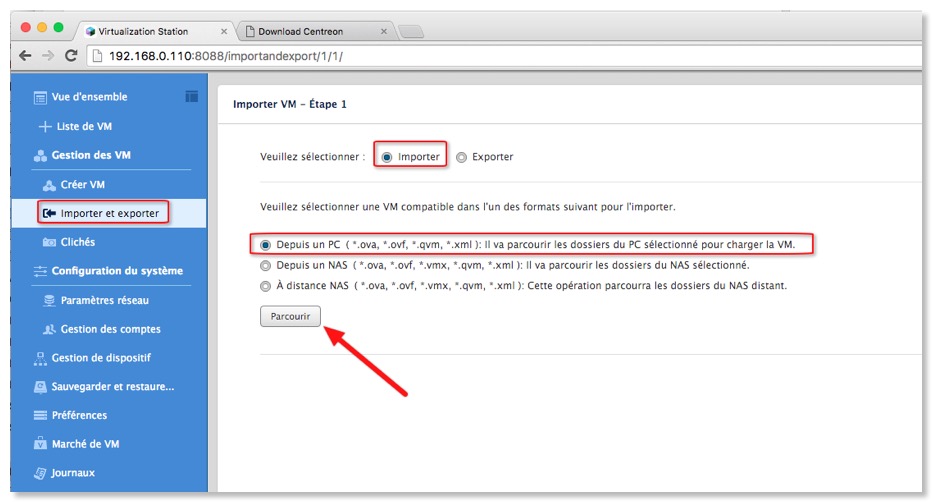Click the Importer VM – Étape 1 heading
Screen dimensions: 932x502
tap(289, 104)
